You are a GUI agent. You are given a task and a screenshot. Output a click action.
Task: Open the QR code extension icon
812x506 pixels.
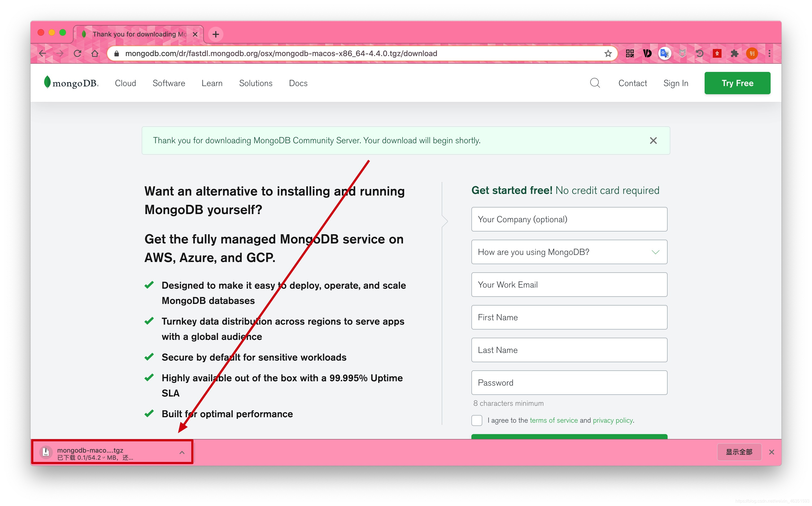[629, 54]
